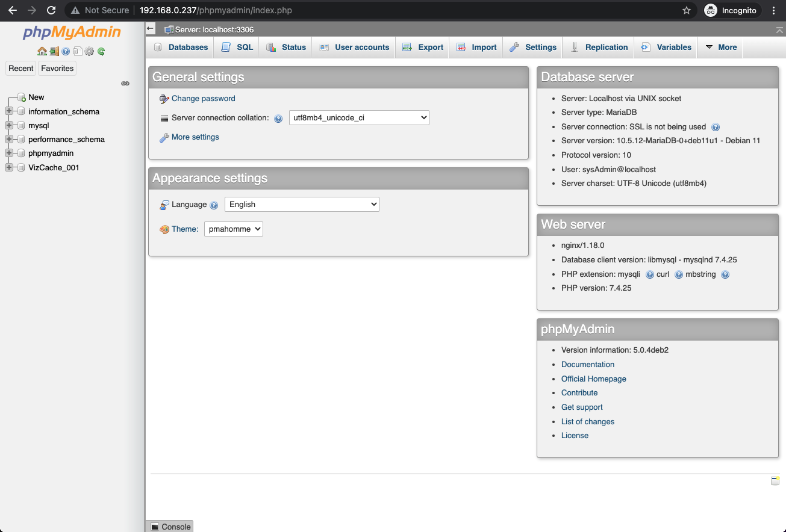Click the Get support link
This screenshot has width=786, height=532.
click(582, 407)
